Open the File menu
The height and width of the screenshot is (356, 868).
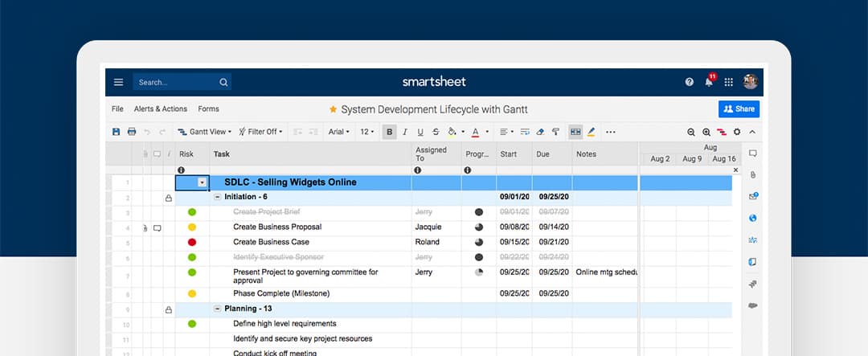pos(117,109)
